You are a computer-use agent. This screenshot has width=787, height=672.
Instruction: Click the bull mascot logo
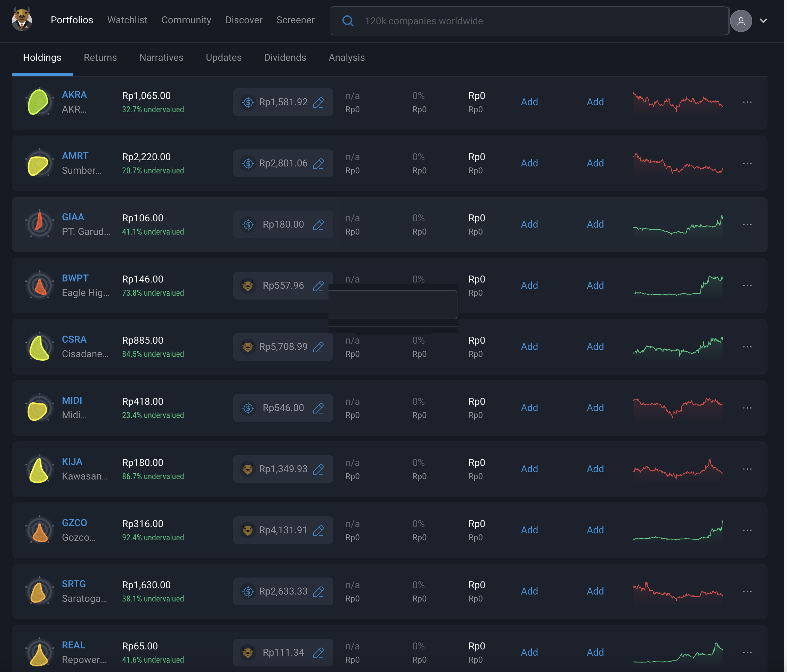[22, 19]
